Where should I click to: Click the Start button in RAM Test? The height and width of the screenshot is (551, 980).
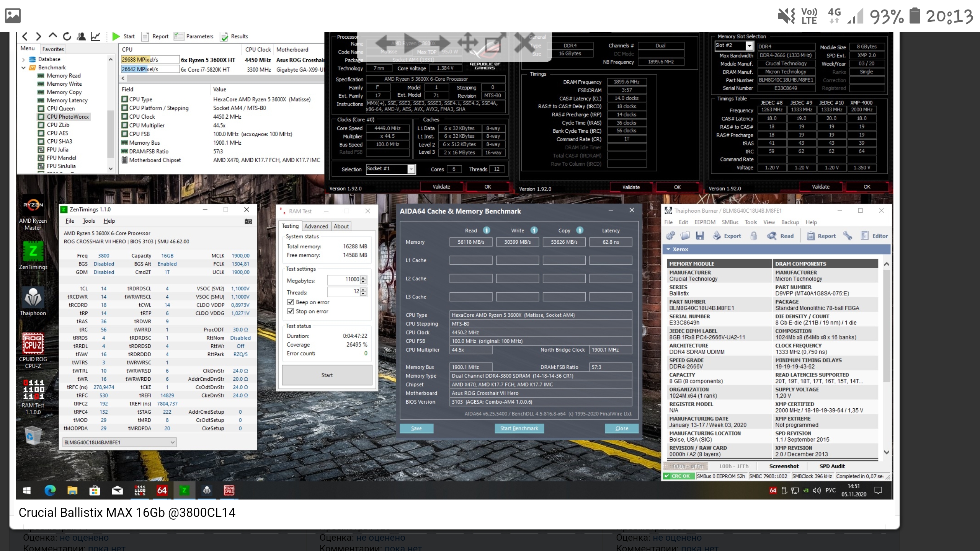pos(327,375)
